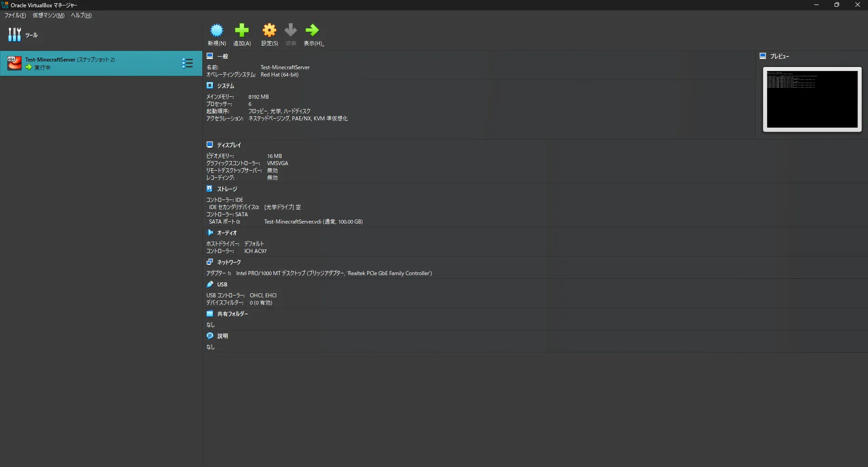868x467 pixels.
Task: Click the ディスプレイ section icon
Action: 210,144
